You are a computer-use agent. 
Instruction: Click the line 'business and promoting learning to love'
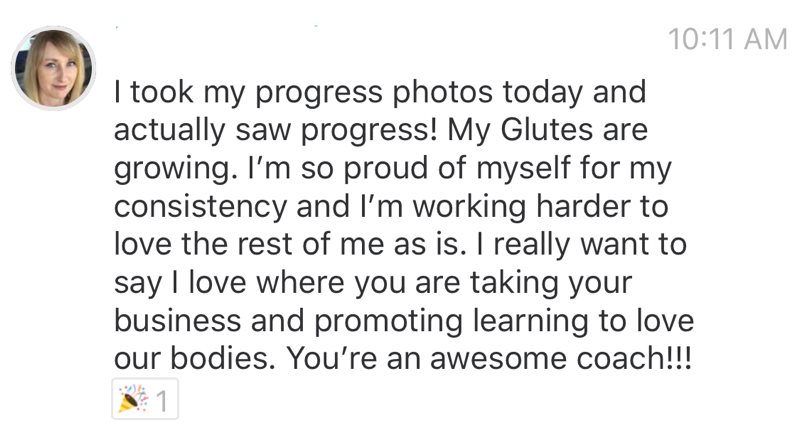(404, 321)
